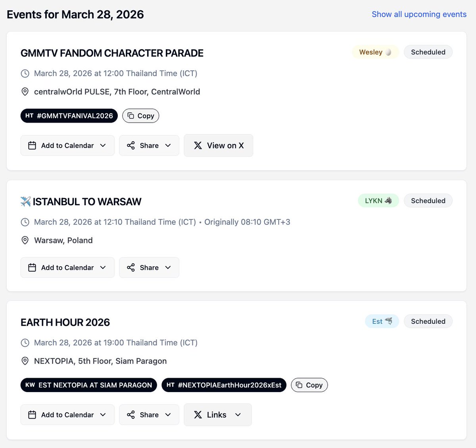Expand Share chevron on EARTH HOUR 2026 card
This screenshot has width=476, height=448.
[x=168, y=415]
